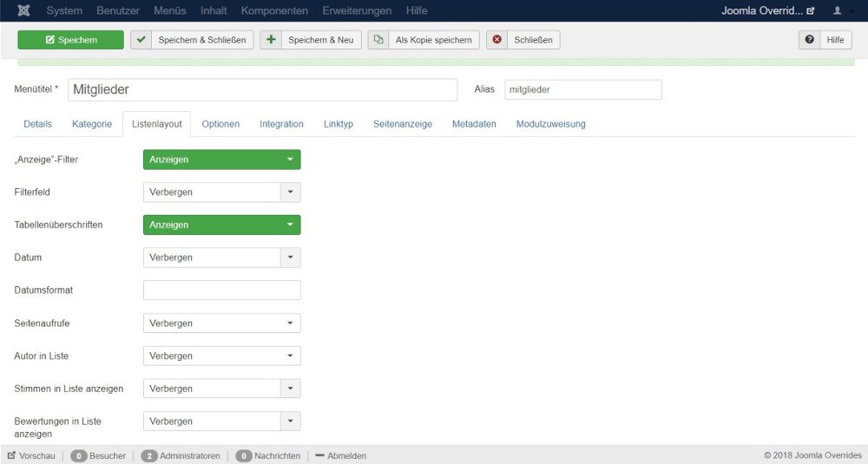Click the Nachrichten count badge
The width and height of the screenshot is (868, 464).
[244, 455]
